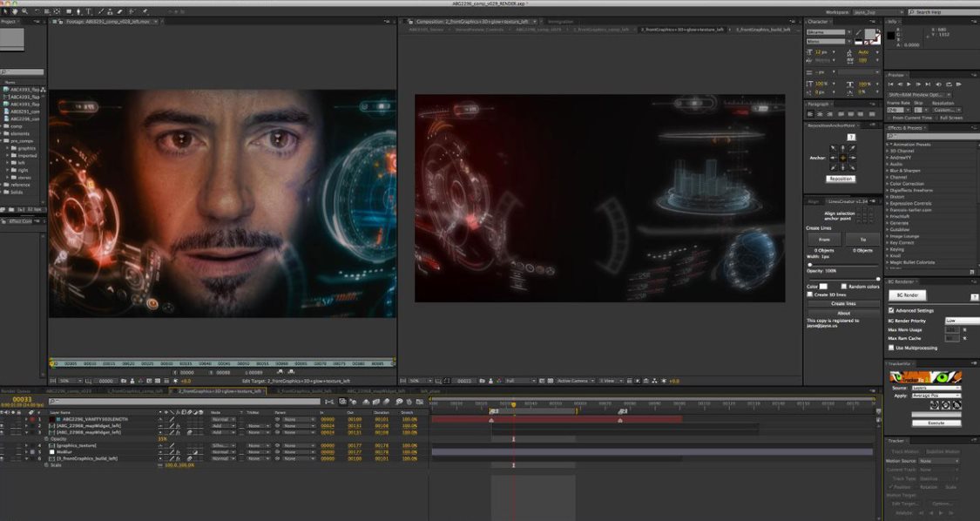The width and height of the screenshot is (980, 521).
Task: Click the From button in LinesCreator
Action: coord(824,240)
